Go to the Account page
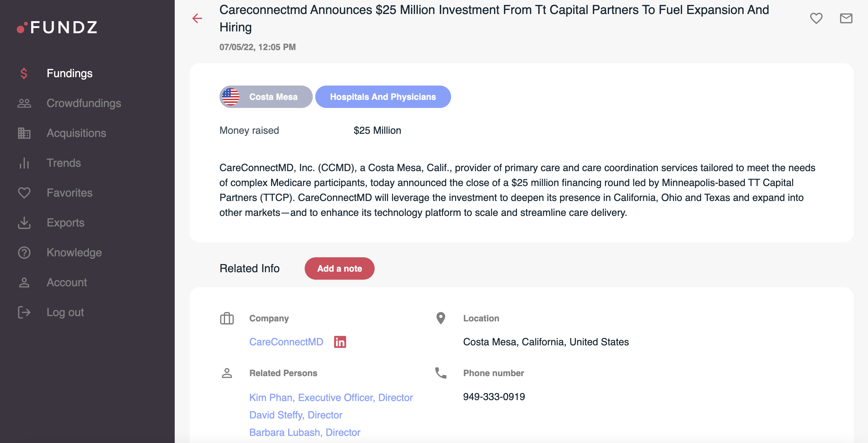The width and height of the screenshot is (868, 443). pyautogui.click(x=67, y=282)
